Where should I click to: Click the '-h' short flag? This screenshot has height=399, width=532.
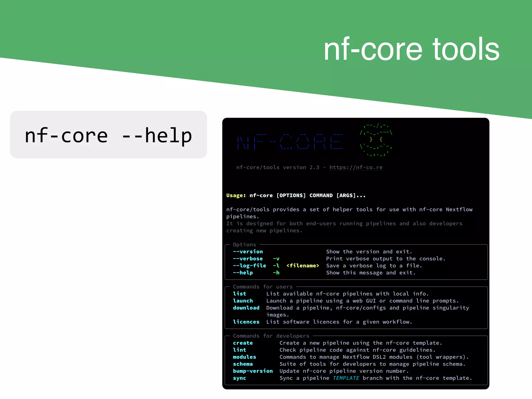(x=276, y=272)
